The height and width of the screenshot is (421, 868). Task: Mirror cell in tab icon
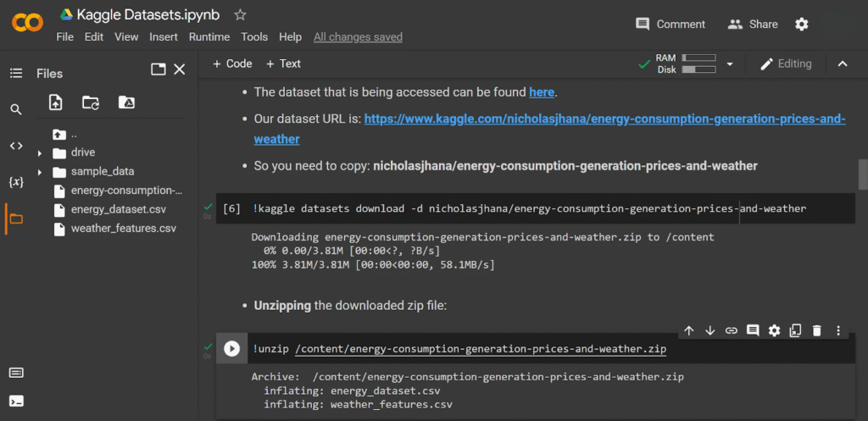pyautogui.click(x=795, y=331)
